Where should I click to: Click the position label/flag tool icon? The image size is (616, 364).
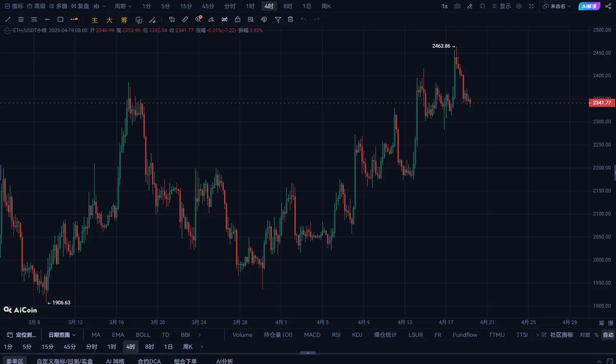point(172,19)
